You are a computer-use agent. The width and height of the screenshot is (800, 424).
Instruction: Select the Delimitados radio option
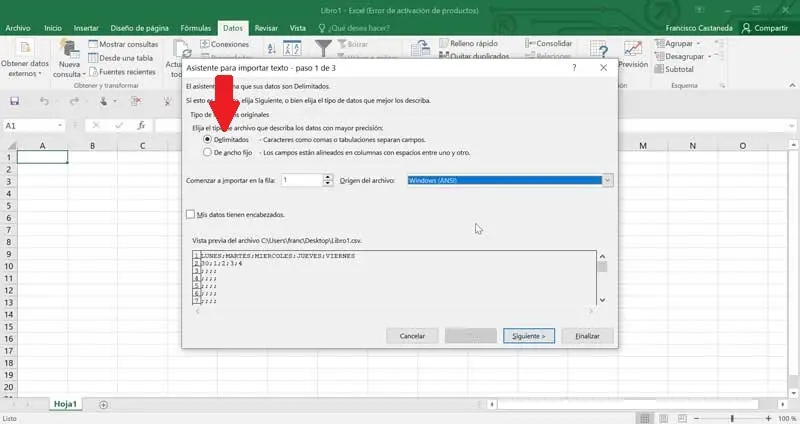pyautogui.click(x=207, y=139)
